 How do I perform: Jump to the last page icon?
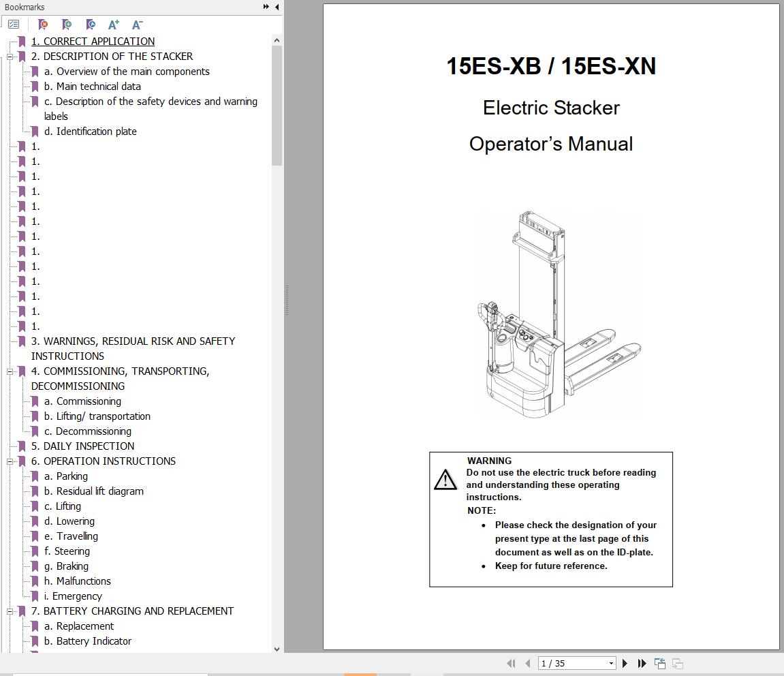[x=641, y=663]
